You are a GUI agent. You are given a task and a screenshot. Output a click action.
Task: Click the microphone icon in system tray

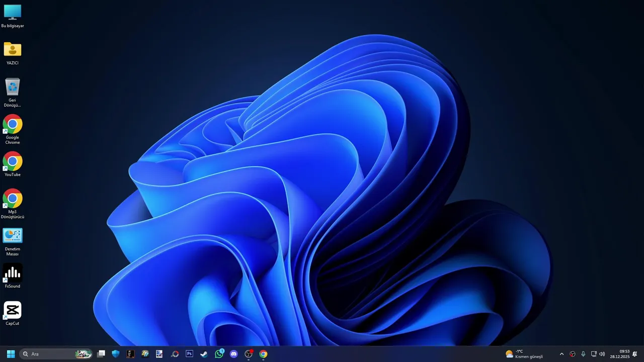pyautogui.click(x=583, y=354)
